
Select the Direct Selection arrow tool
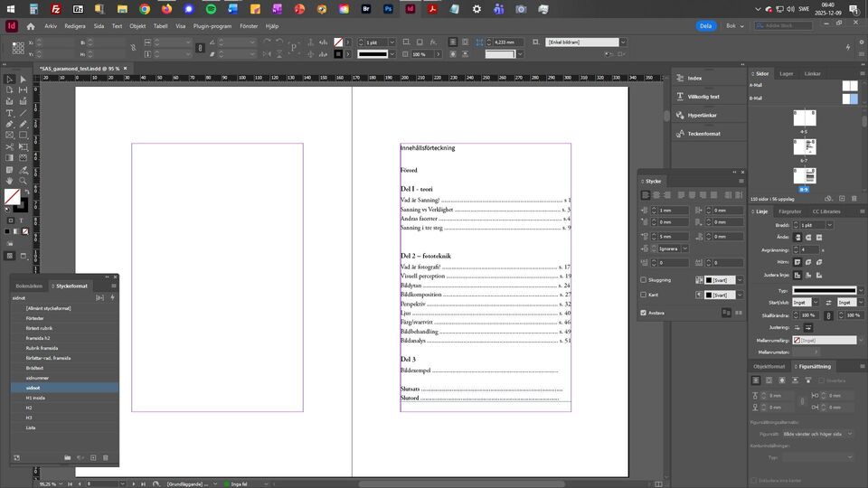[x=23, y=80]
